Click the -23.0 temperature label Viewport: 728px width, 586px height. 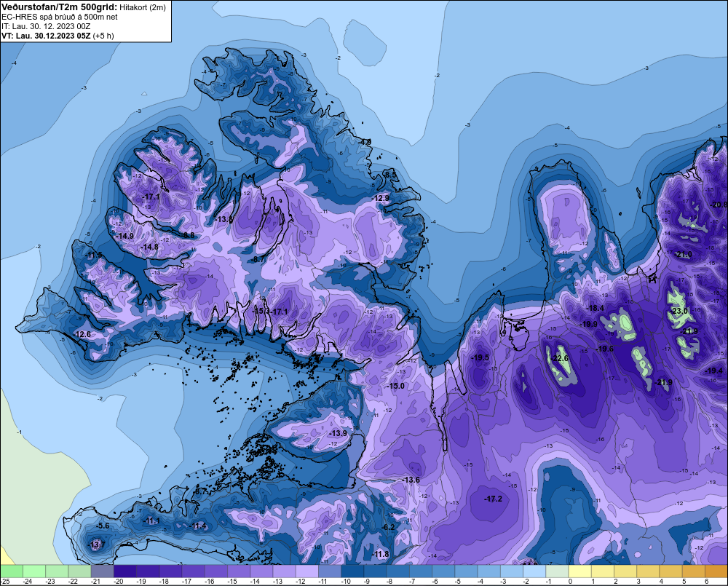[679, 311]
